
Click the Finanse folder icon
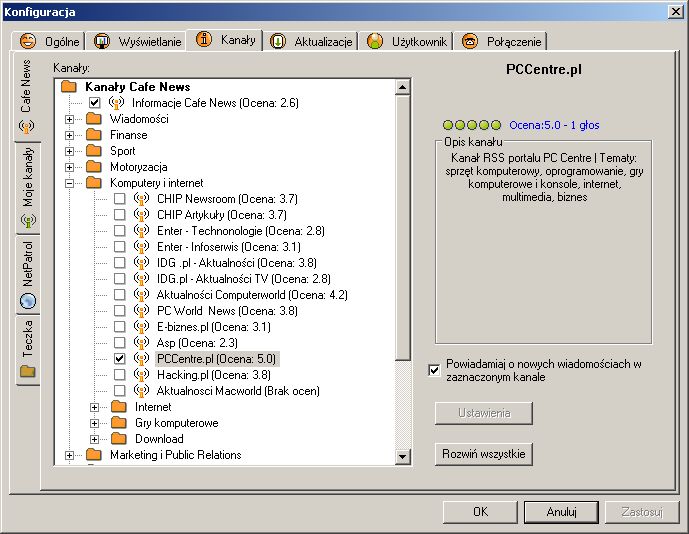pos(94,135)
